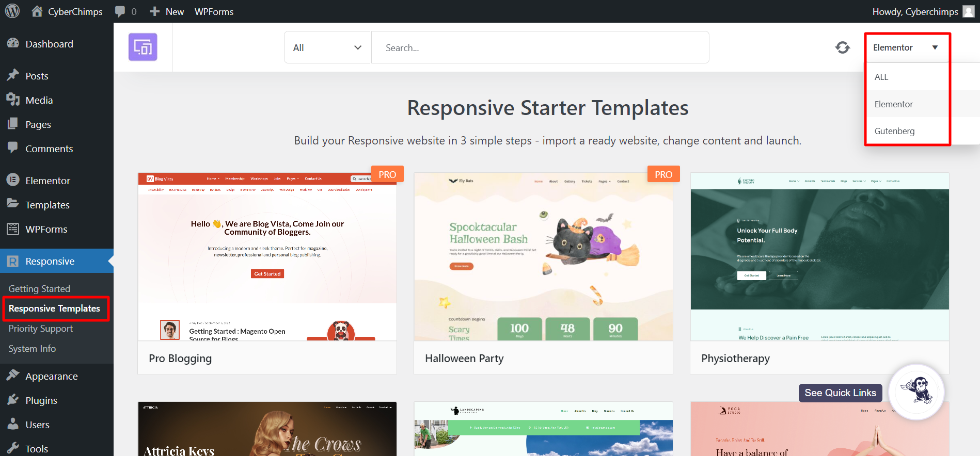Image resolution: width=980 pixels, height=456 pixels.
Task: Click the See Quick Links tooltip
Action: tap(840, 393)
